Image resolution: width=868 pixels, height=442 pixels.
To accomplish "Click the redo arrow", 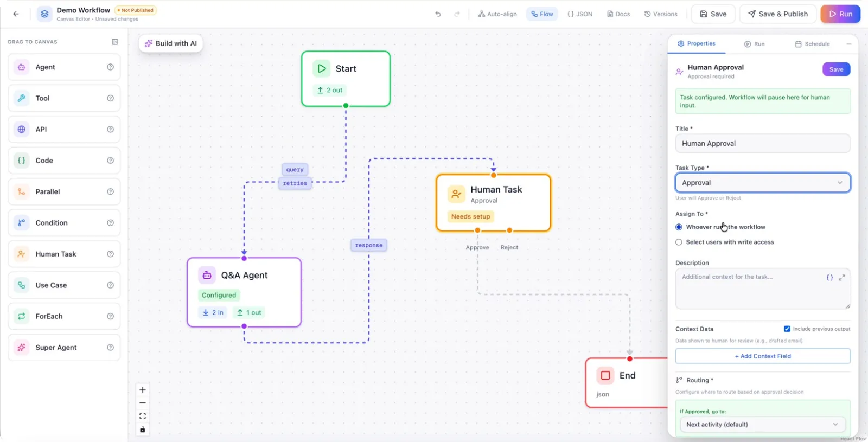I will [457, 14].
